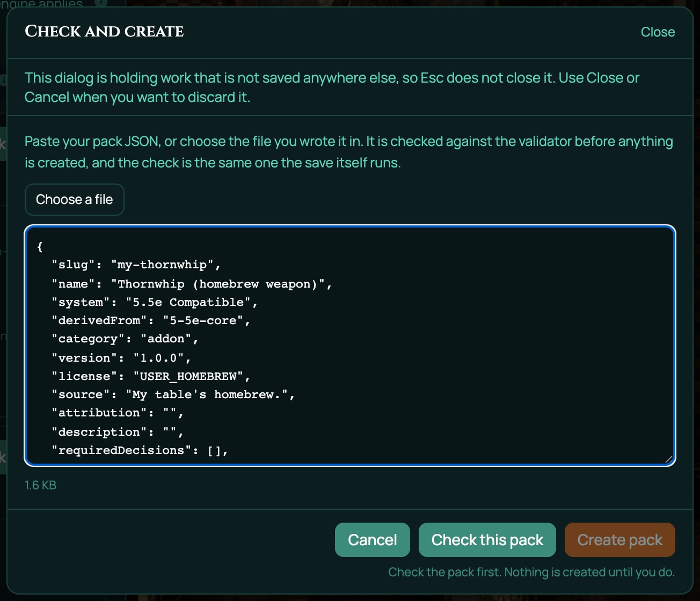Click the "Check the pack first" hint text
This screenshot has width=700, height=601.
click(x=531, y=573)
